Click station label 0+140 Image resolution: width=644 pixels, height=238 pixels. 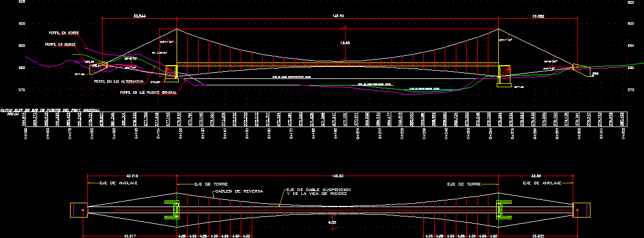[x=225, y=134]
